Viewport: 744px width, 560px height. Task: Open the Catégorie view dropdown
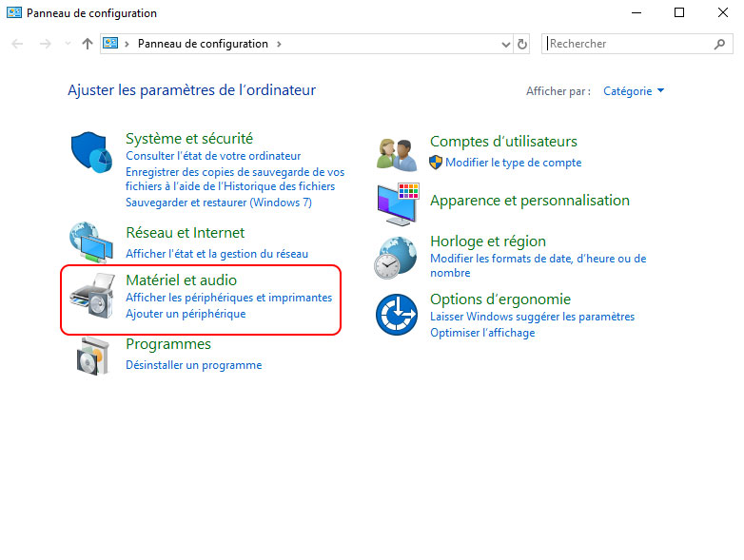634,91
